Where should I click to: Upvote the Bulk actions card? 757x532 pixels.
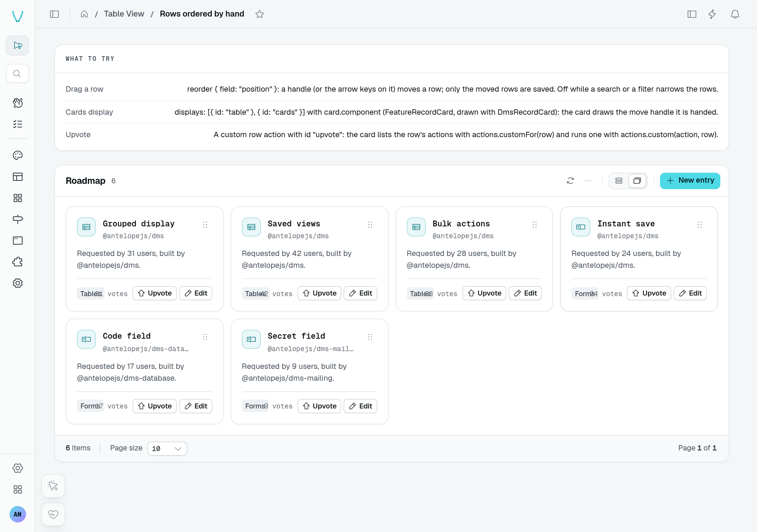click(484, 293)
